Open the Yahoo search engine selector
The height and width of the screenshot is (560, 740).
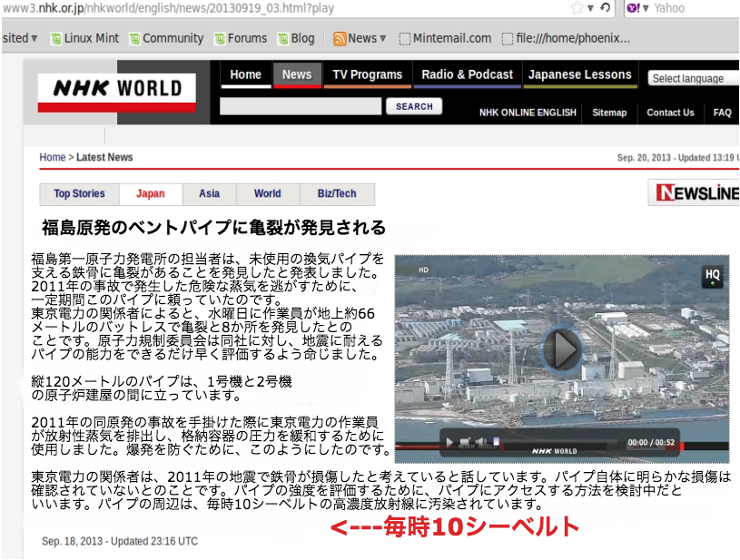638,8
